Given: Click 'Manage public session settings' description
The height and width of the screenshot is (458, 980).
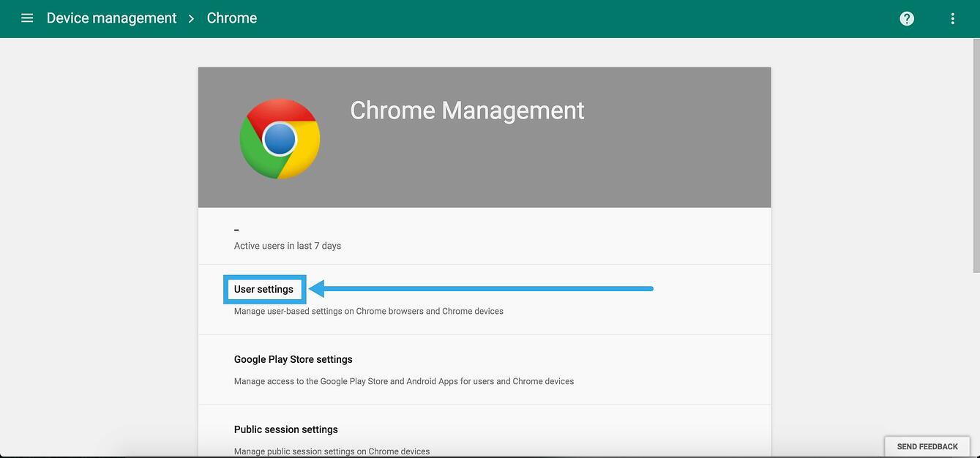Looking at the screenshot, I should [332, 451].
